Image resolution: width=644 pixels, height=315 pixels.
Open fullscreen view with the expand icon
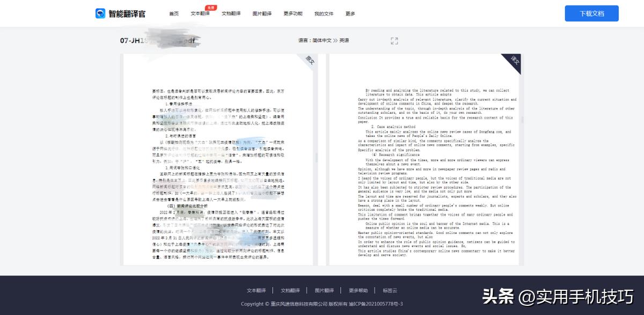pos(394,40)
